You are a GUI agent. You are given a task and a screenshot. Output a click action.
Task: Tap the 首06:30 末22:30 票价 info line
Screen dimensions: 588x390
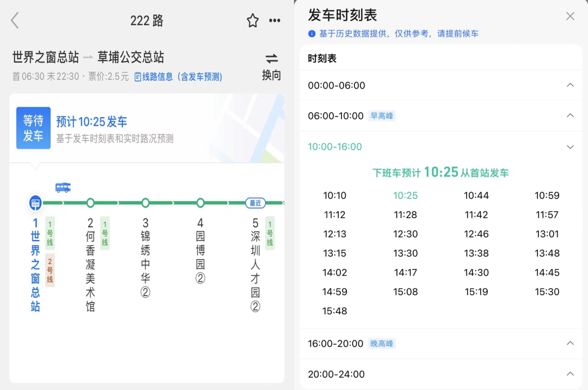coord(70,77)
